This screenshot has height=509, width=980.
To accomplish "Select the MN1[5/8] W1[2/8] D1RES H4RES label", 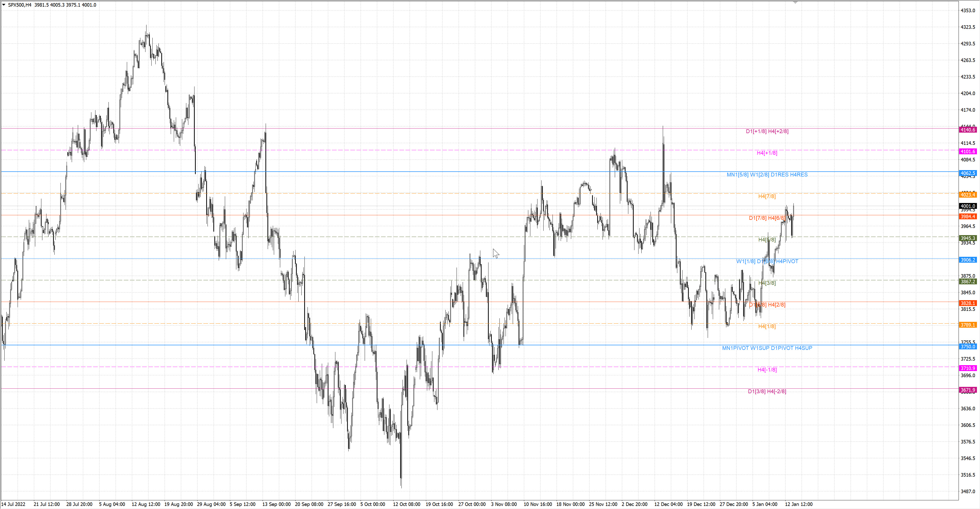I will (x=767, y=174).
